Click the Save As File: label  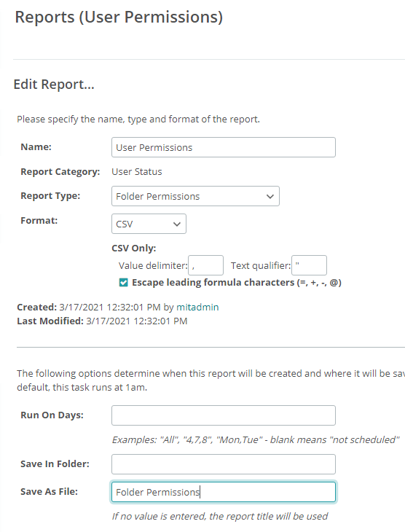pos(50,492)
